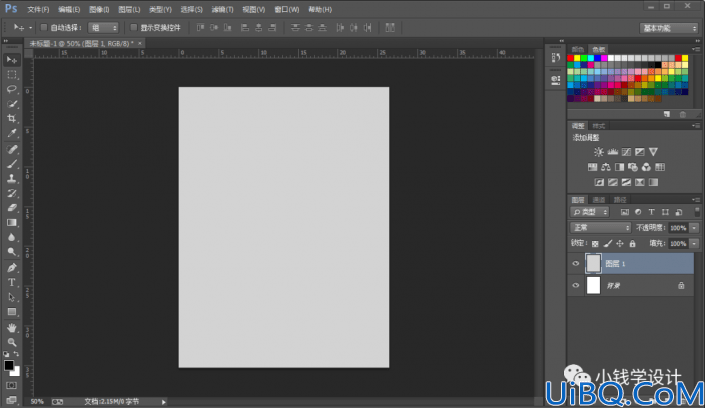This screenshot has width=705, height=408.
Task: Open the 图像(I) menu
Action: point(99,9)
